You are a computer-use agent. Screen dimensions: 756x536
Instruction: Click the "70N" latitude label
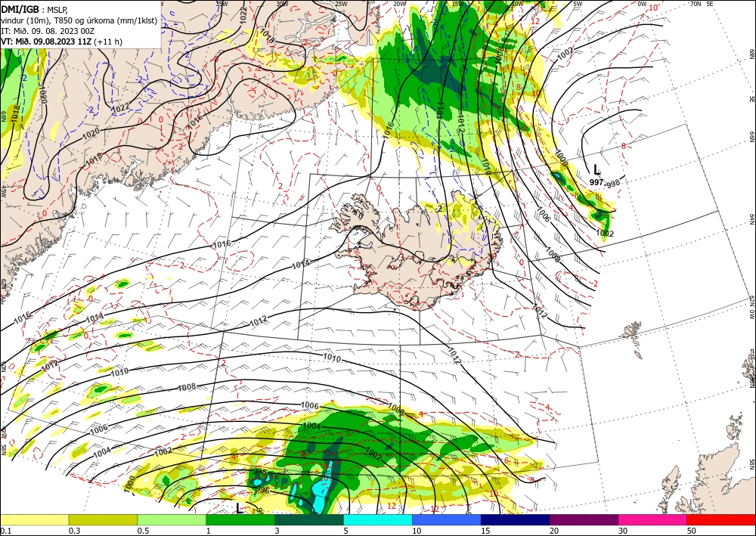[x=696, y=4]
